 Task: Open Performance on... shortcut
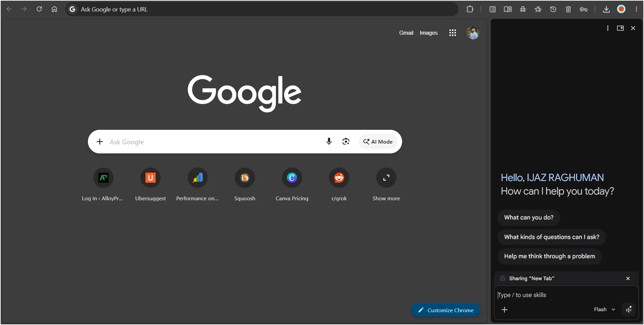[x=197, y=185]
